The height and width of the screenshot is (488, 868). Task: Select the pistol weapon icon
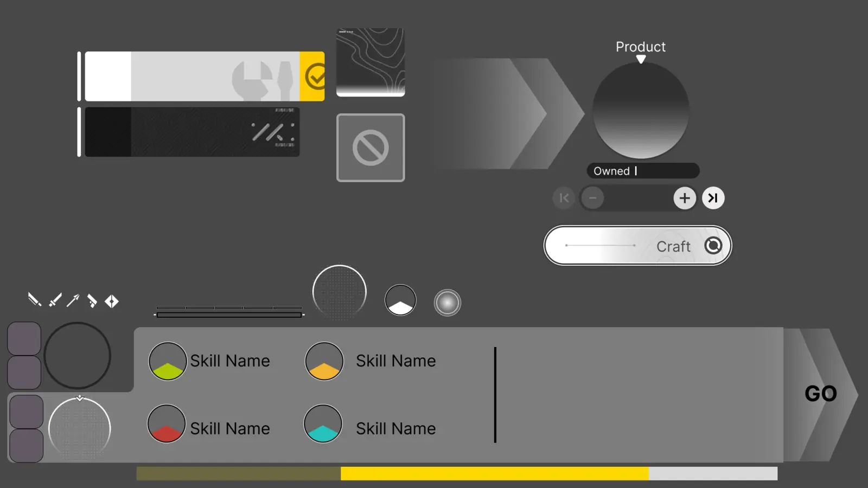click(92, 301)
